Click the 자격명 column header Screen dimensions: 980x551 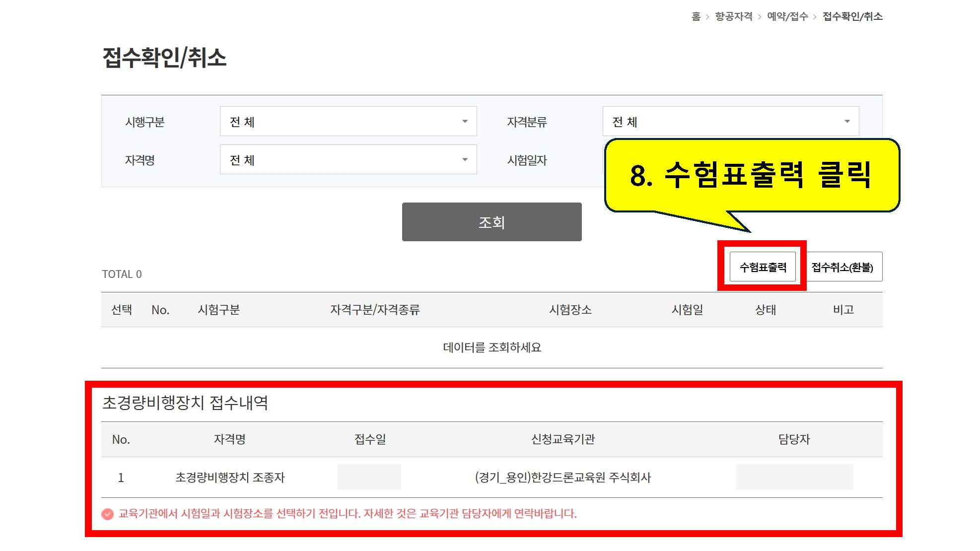coord(229,439)
